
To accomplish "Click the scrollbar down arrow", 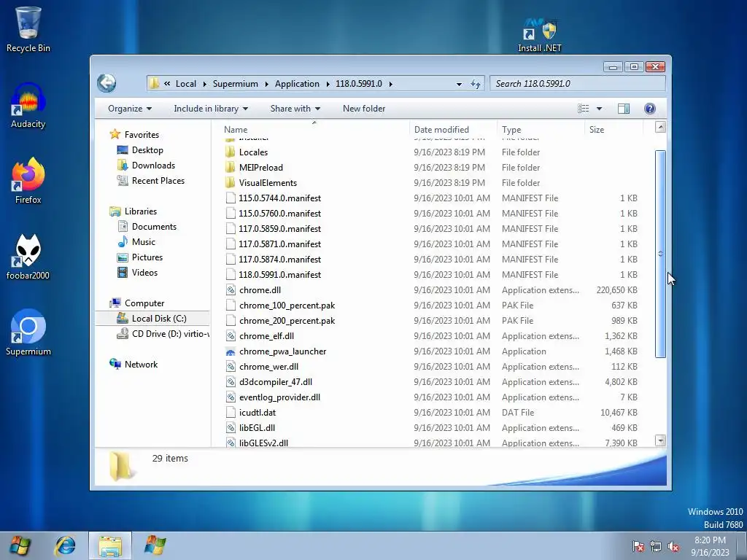I will pos(660,440).
